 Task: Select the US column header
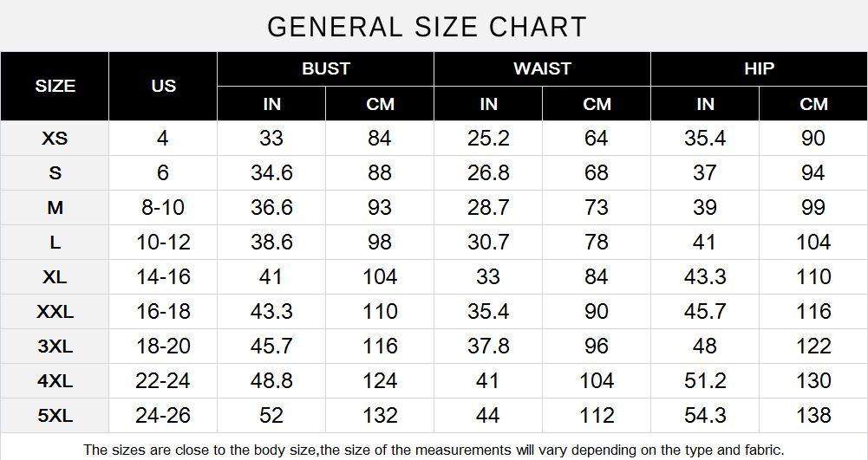point(163,87)
